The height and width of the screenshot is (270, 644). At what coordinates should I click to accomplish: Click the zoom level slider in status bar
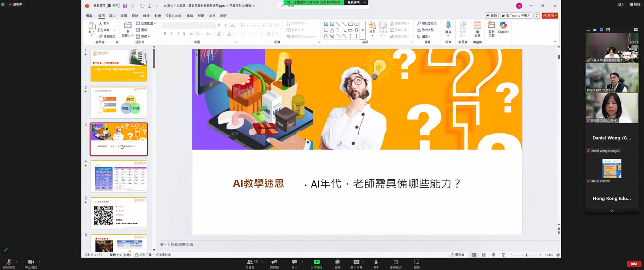pyautogui.click(x=526, y=255)
